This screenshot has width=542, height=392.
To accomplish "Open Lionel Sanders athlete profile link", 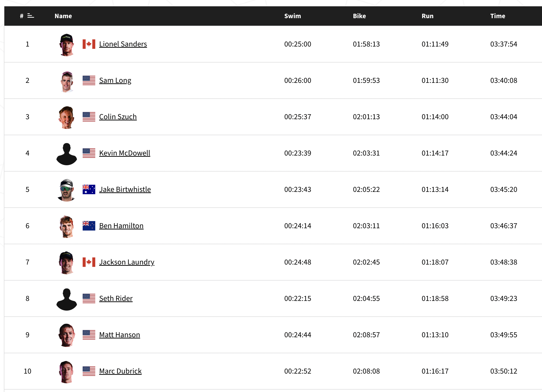I will click(123, 44).
